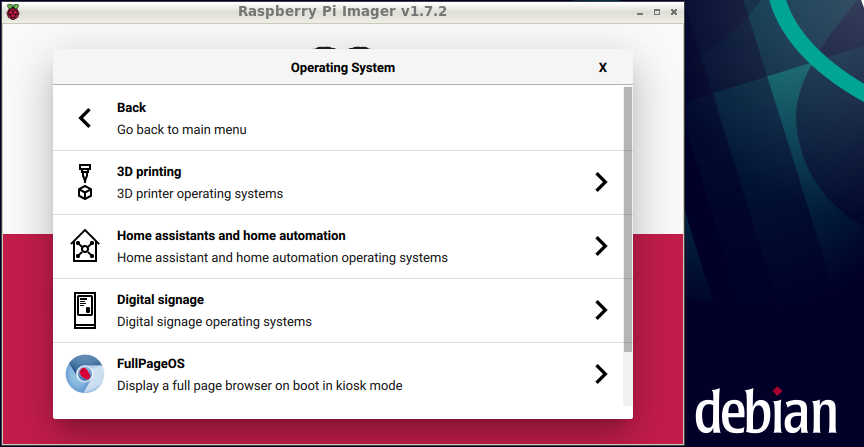Pick the "FullPageOS" title label

(151, 364)
